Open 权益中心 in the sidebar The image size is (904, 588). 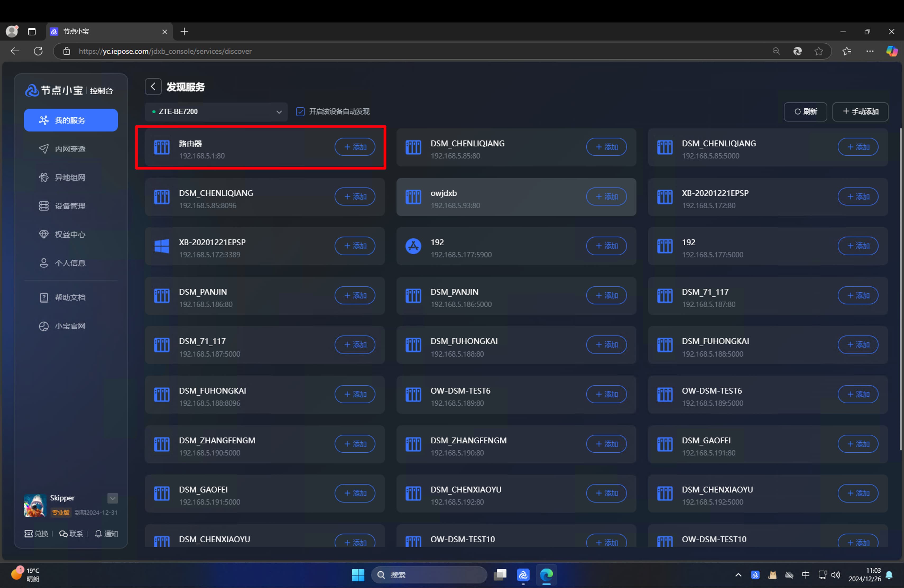point(71,234)
